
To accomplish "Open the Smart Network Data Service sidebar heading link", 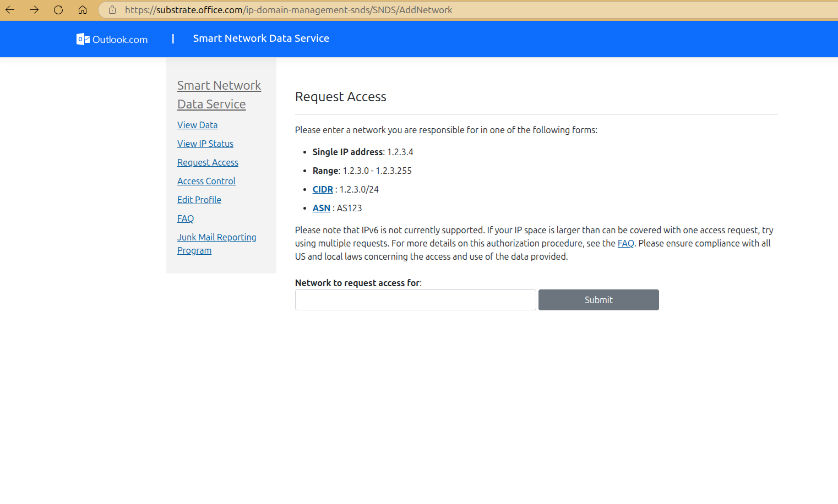I will pos(219,95).
